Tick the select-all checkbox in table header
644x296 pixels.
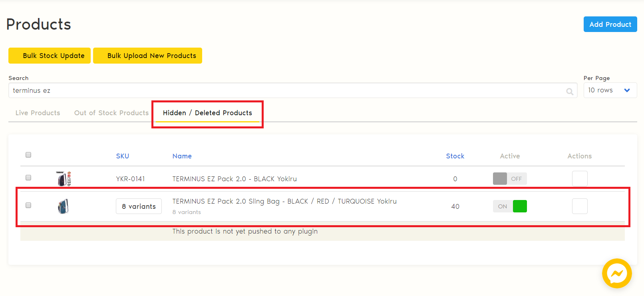click(28, 155)
